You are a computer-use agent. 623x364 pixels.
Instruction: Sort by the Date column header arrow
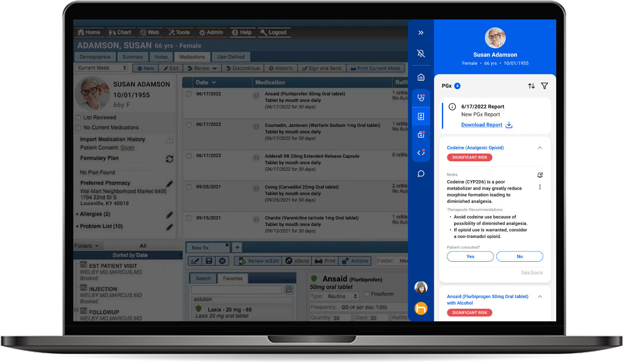click(214, 83)
